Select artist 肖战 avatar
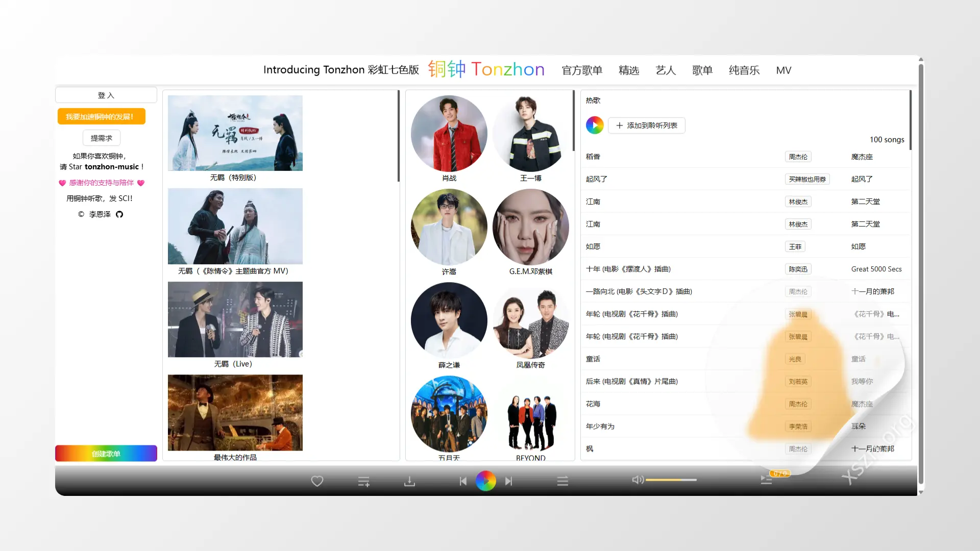980x551 pixels. click(449, 134)
